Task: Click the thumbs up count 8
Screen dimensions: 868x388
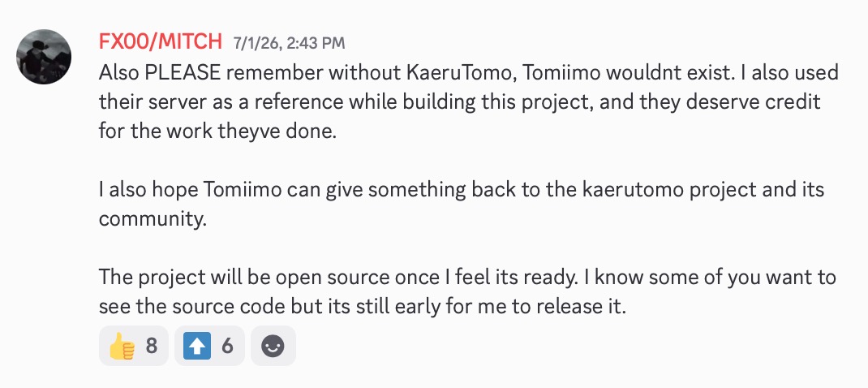Action: [x=152, y=347]
